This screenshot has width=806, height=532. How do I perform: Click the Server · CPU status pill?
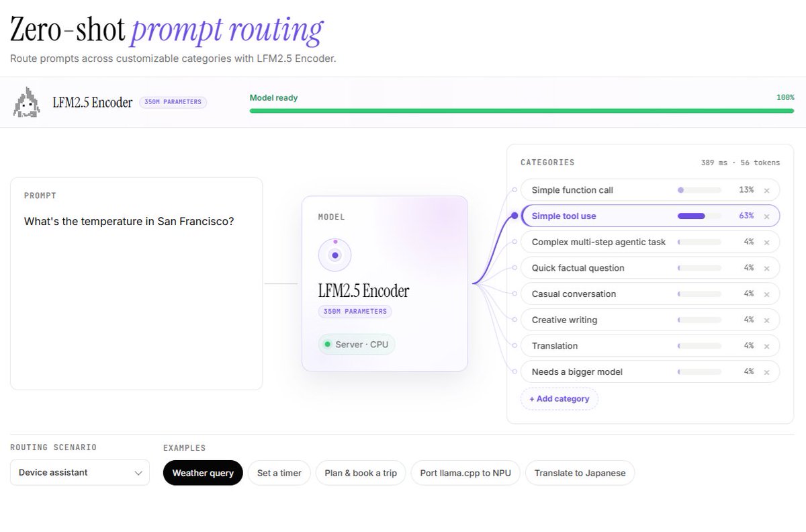pos(357,345)
